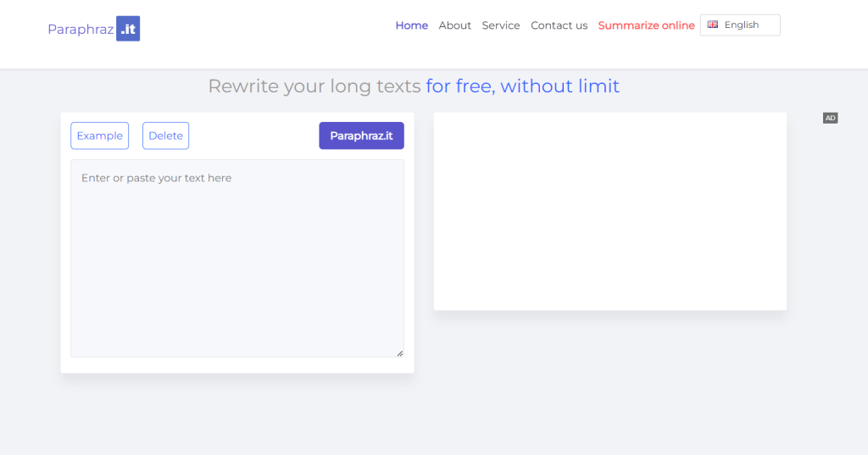The width and height of the screenshot is (868, 455).
Task: Click the Paraphraz logo wordmark
Action: (x=81, y=30)
